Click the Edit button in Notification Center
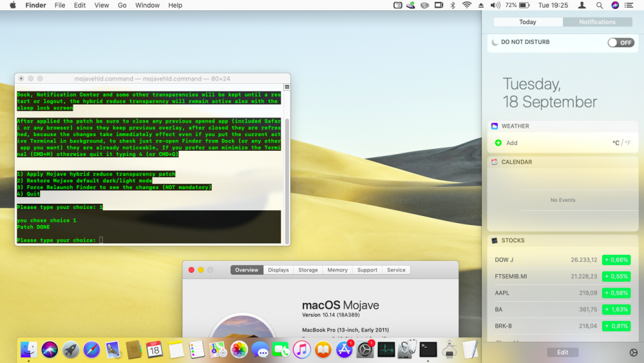Image resolution: width=644 pixels, height=363 pixels. click(563, 352)
